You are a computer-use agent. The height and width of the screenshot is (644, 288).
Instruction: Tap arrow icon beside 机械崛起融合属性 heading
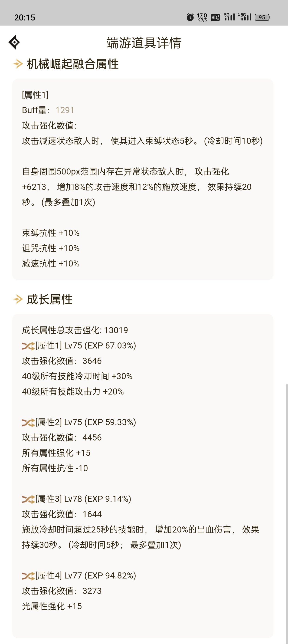18,64
